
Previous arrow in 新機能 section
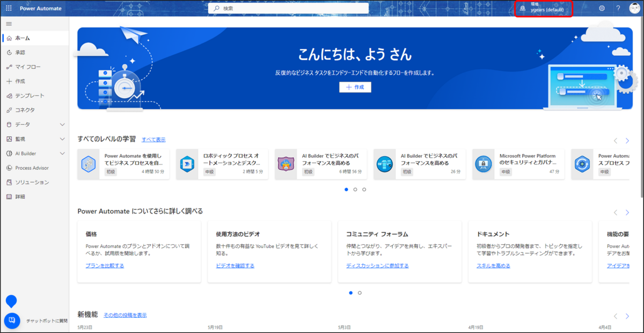[616, 316]
